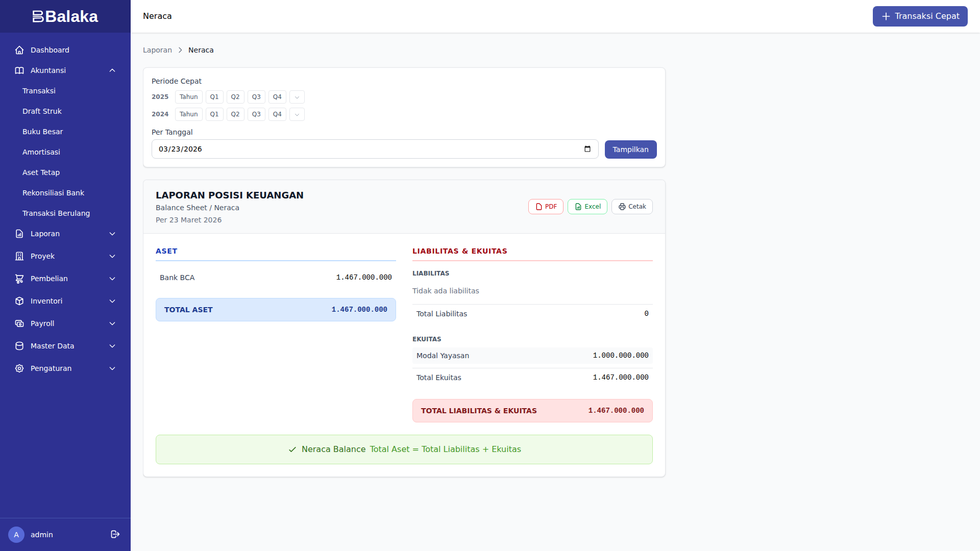
Task: Click the Pengaturan gear icon
Action: click(19, 368)
